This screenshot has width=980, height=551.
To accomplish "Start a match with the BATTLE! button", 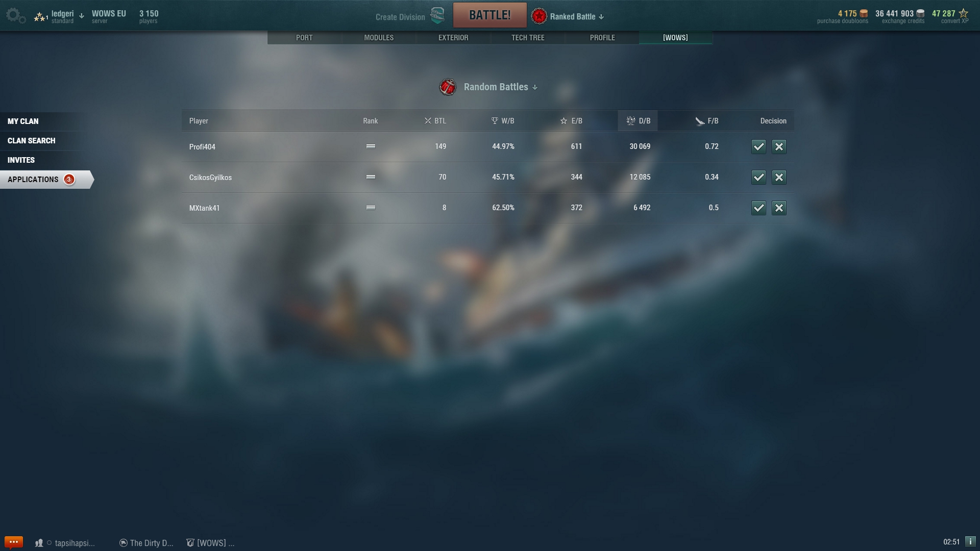I will tap(489, 15).
